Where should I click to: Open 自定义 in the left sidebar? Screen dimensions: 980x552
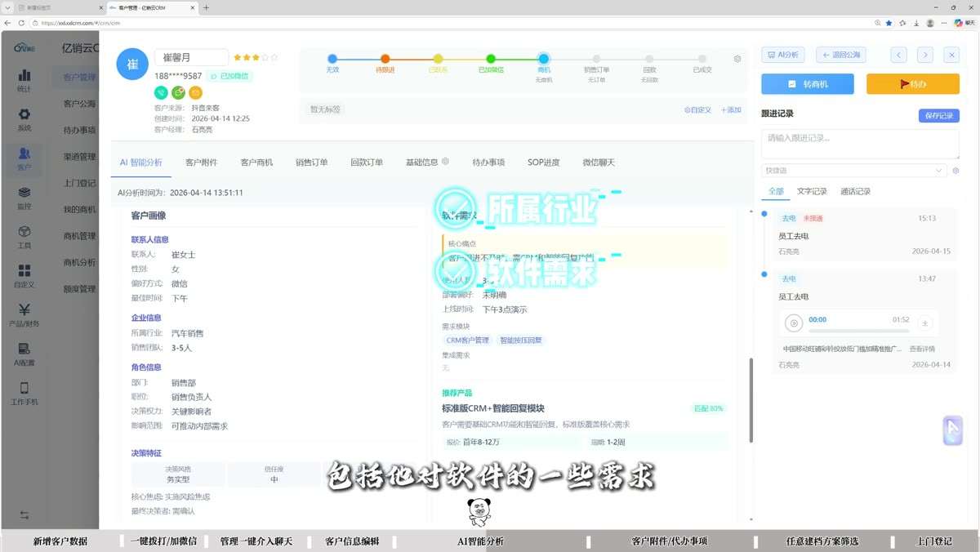point(24,276)
